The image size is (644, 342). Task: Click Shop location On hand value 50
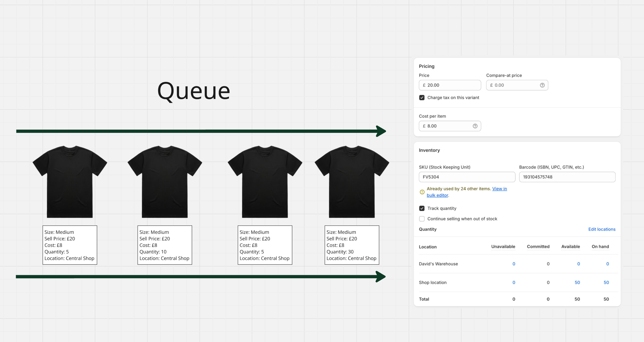pos(606,282)
